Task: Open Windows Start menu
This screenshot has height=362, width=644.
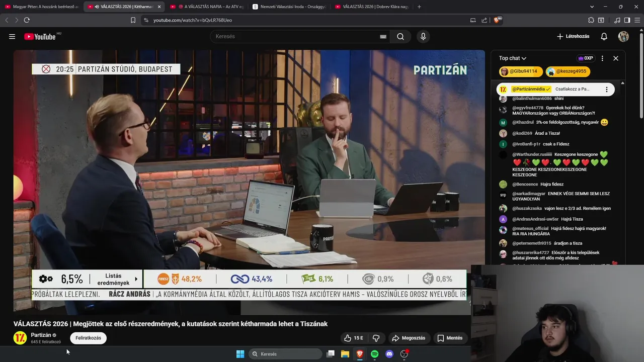Action: point(240,354)
